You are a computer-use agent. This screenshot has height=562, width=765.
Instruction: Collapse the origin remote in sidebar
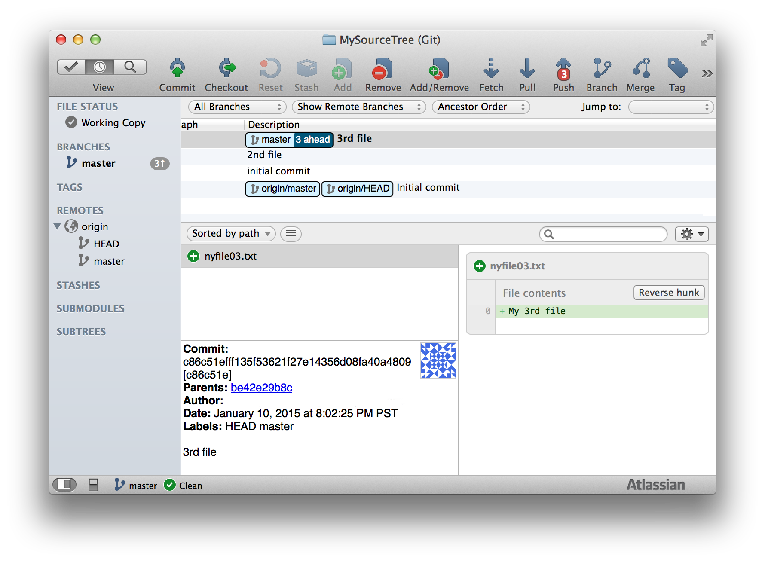[57, 226]
